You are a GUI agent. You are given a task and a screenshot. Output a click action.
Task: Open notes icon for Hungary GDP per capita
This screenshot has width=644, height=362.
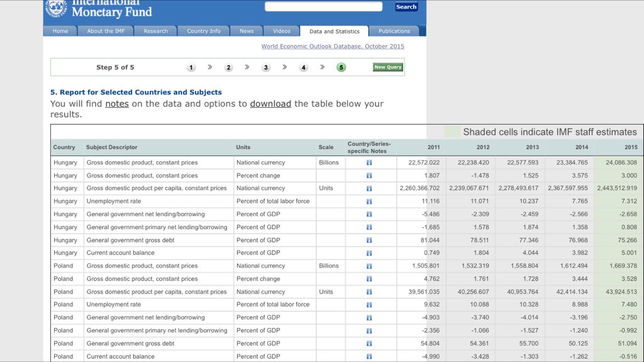tap(369, 188)
